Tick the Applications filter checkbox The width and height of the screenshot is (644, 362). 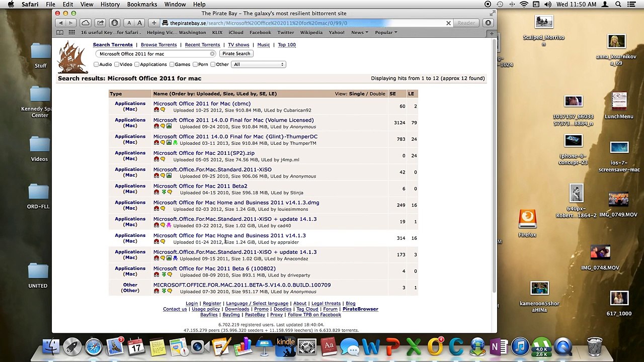coord(137,64)
